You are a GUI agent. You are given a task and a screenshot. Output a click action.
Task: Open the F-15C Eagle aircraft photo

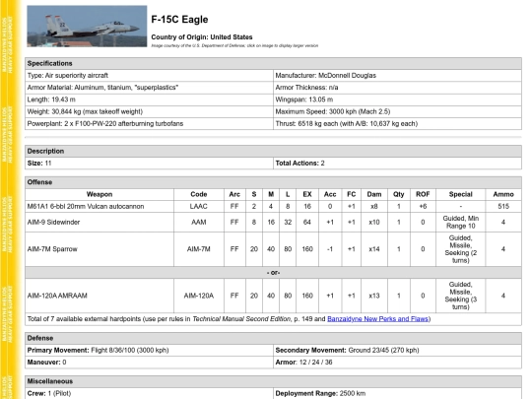pyautogui.click(x=87, y=27)
